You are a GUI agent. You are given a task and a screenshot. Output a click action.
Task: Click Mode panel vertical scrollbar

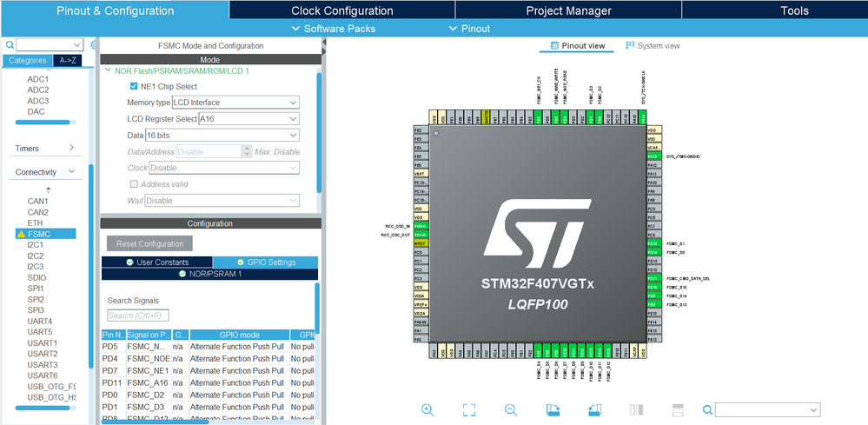pyautogui.click(x=319, y=133)
